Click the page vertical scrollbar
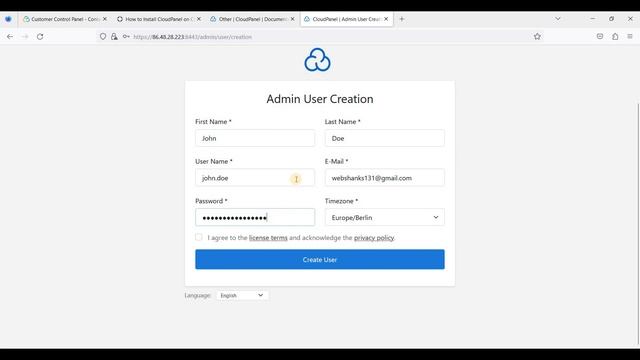The image size is (640, 360). (x=638, y=224)
